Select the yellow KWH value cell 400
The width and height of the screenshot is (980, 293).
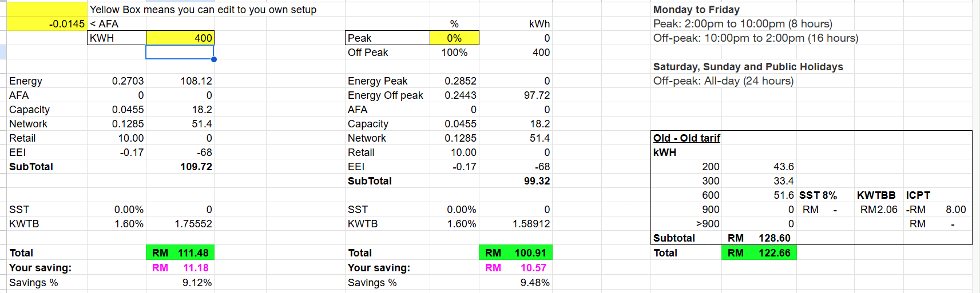pyautogui.click(x=180, y=38)
